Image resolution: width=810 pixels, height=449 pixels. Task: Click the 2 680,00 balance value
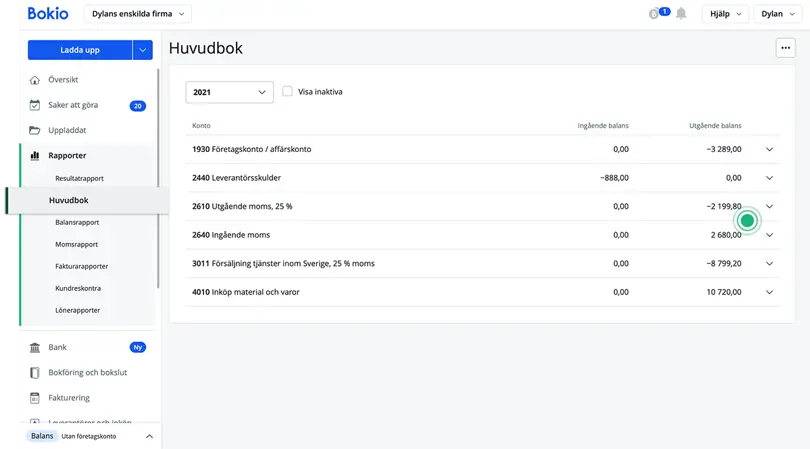click(x=726, y=235)
